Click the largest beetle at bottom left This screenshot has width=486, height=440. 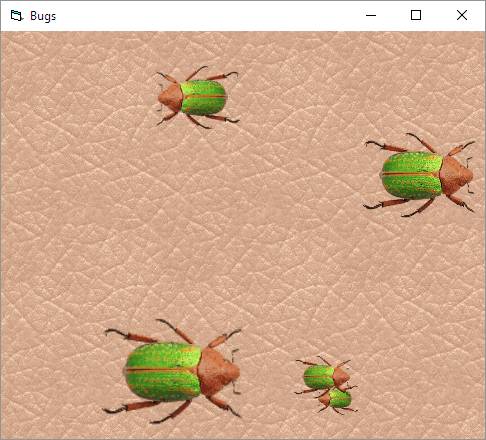(x=173, y=371)
